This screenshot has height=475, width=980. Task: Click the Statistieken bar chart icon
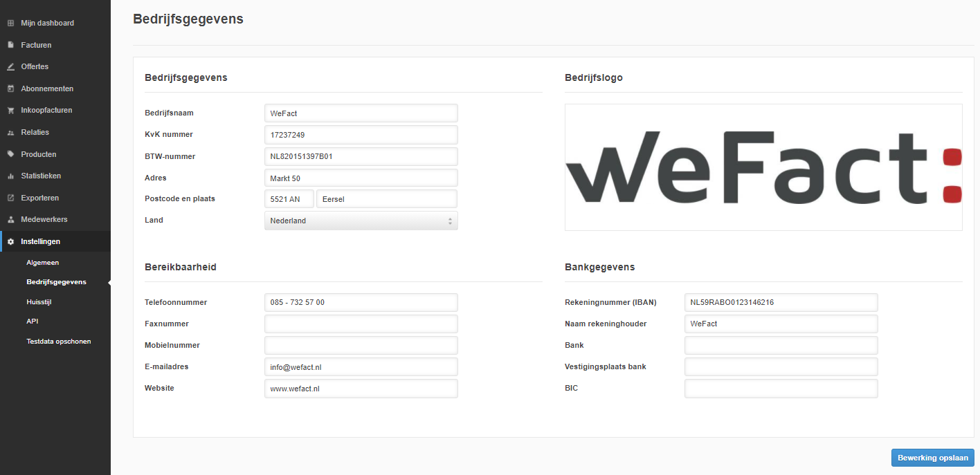(x=10, y=176)
